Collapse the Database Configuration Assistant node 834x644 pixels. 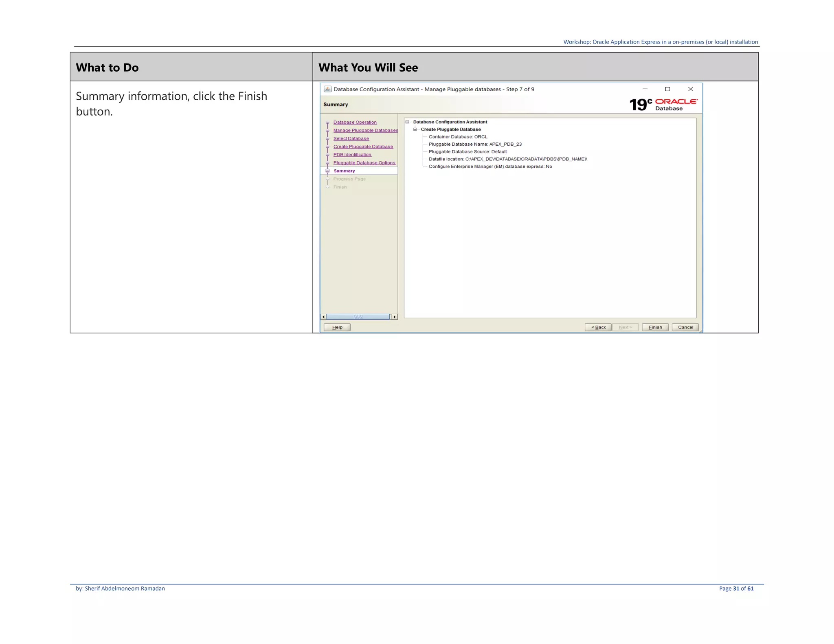[407, 122]
